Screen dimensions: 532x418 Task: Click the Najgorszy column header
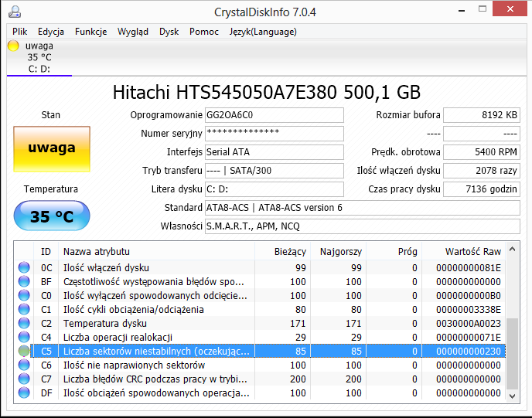(x=338, y=252)
